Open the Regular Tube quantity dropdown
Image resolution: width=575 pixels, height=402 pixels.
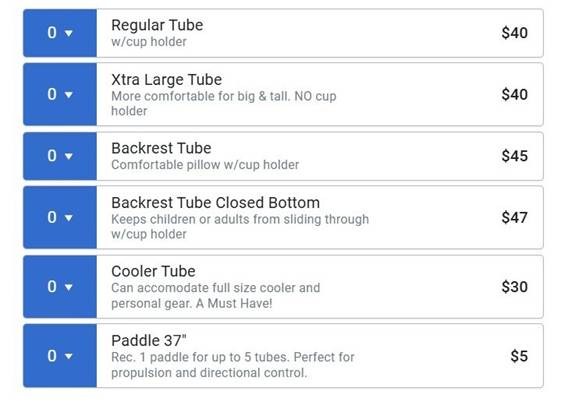point(60,33)
